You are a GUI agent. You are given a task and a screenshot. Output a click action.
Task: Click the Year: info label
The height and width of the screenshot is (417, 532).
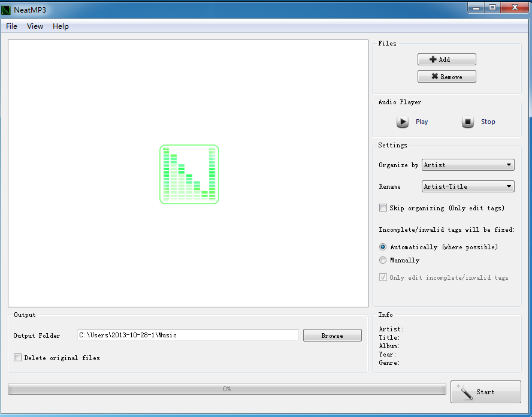pos(388,354)
